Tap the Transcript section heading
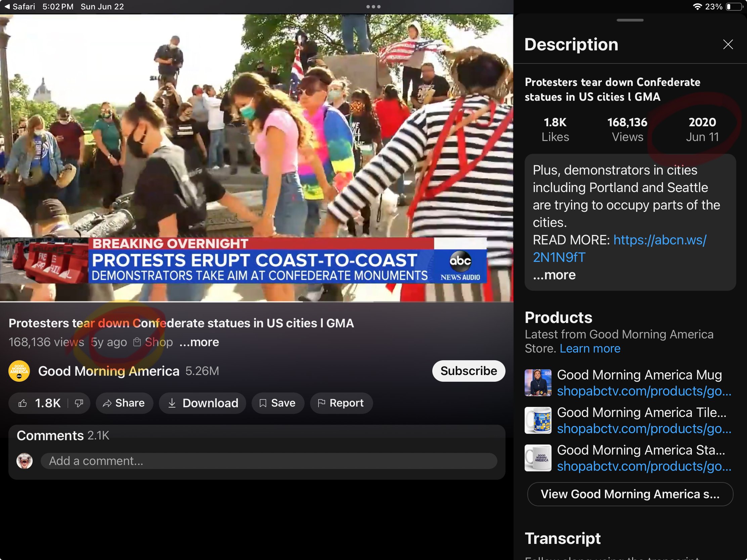The image size is (747, 560). (563, 538)
